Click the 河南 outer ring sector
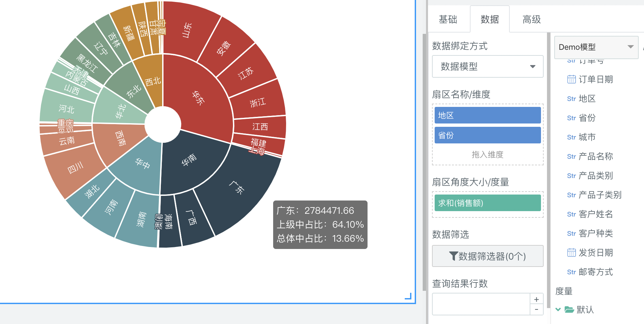644x324 pixels. (x=111, y=207)
